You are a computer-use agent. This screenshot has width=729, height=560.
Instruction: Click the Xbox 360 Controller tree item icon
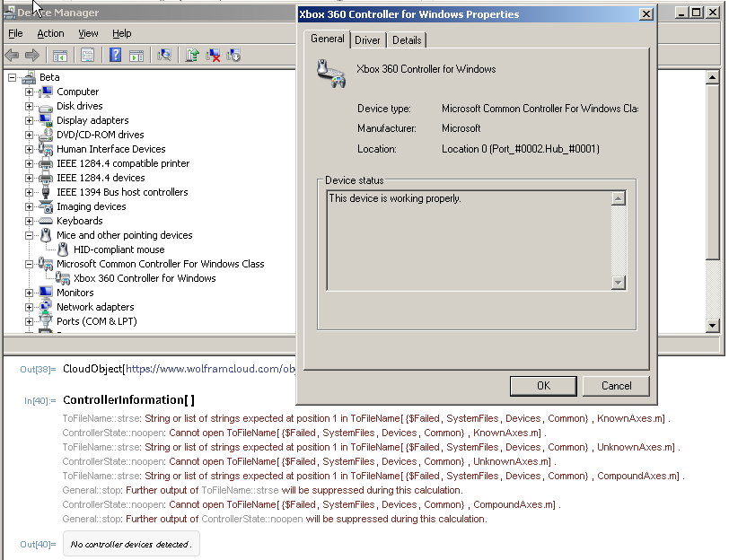pyautogui.click(x=63, y=278)
